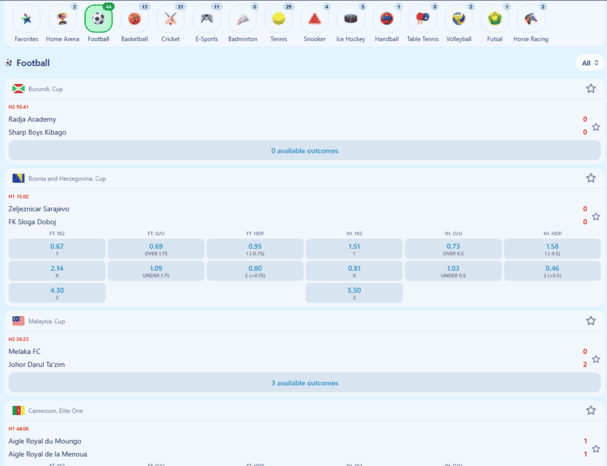The image size is (607, 466).
Task: Open the Table Tennis category
Action: pyautogui.click(x=422, y=20)
